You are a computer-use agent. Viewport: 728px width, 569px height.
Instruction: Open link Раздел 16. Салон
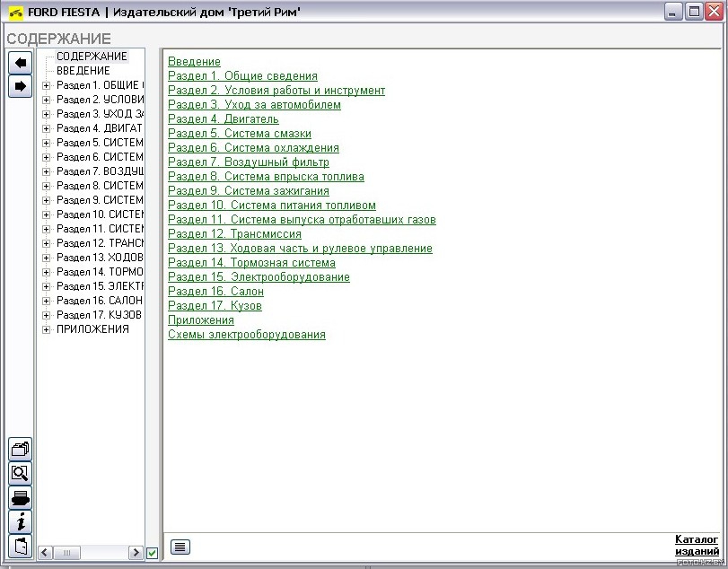point(215,292)
